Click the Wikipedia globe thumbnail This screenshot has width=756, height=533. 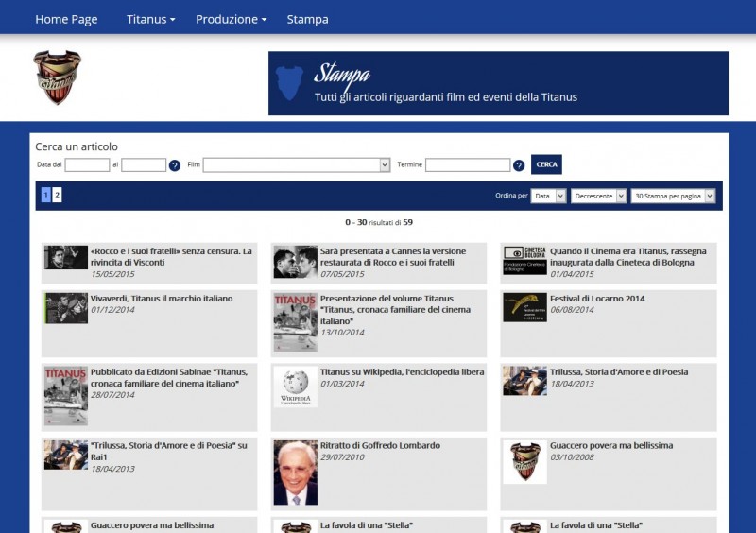point(296,387)
